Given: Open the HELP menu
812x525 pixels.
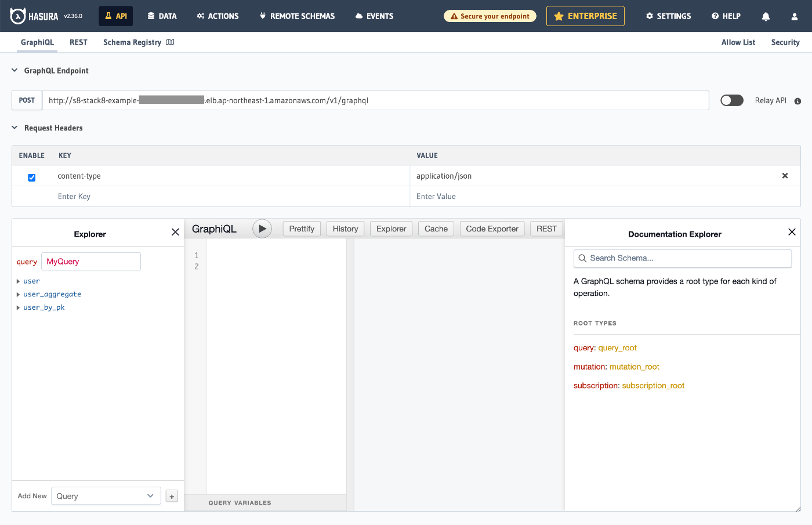Looking at the screenshot, I should pos(726,16).
